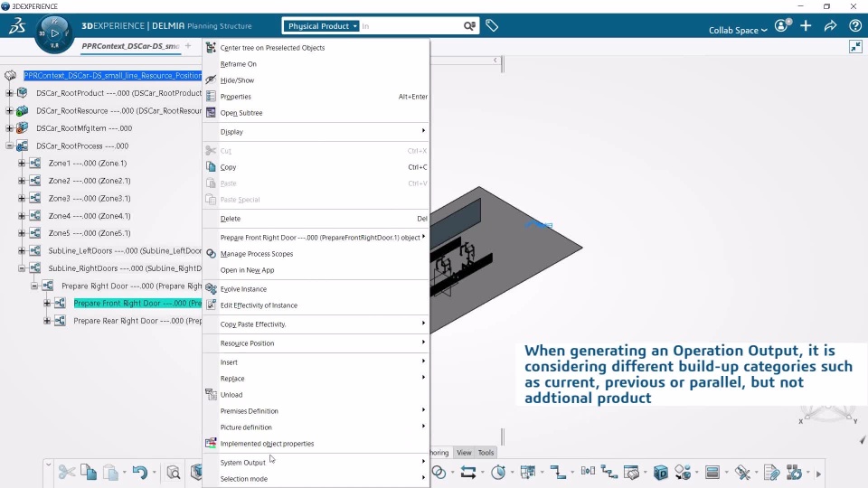Select Edit Effectivity of Instance

316,305
